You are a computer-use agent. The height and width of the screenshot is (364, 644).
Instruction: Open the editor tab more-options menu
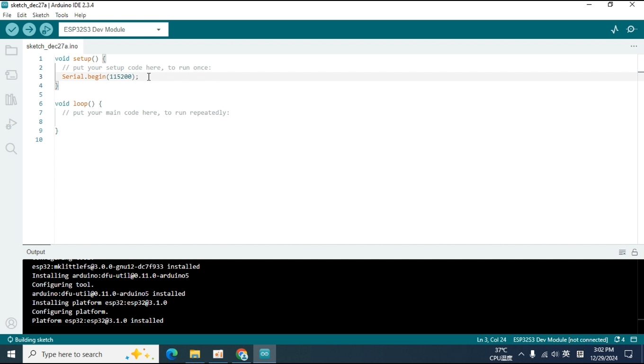634,46
